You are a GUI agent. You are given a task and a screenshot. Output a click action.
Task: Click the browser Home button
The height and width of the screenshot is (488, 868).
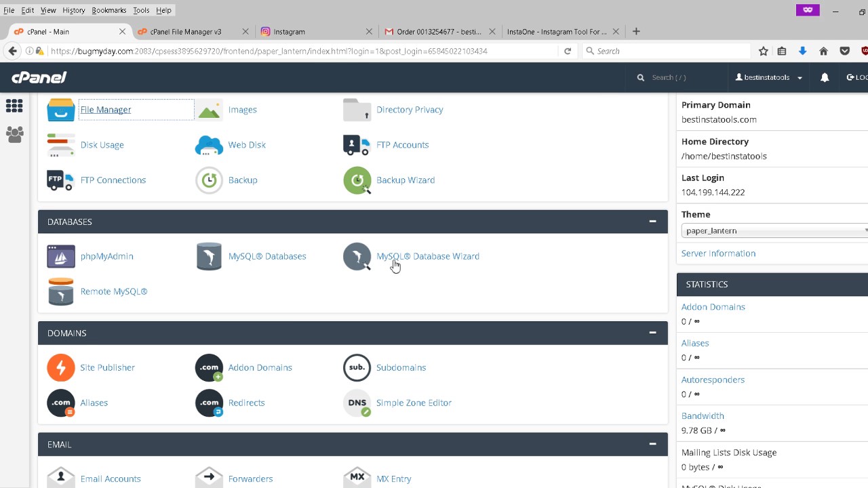[823, 51]
